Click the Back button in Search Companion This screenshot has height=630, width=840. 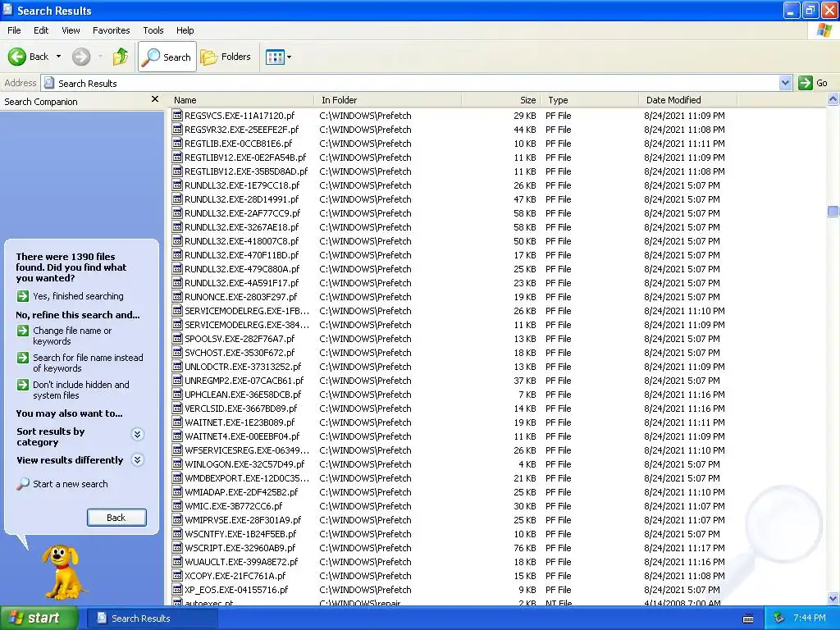pos(116,518)
